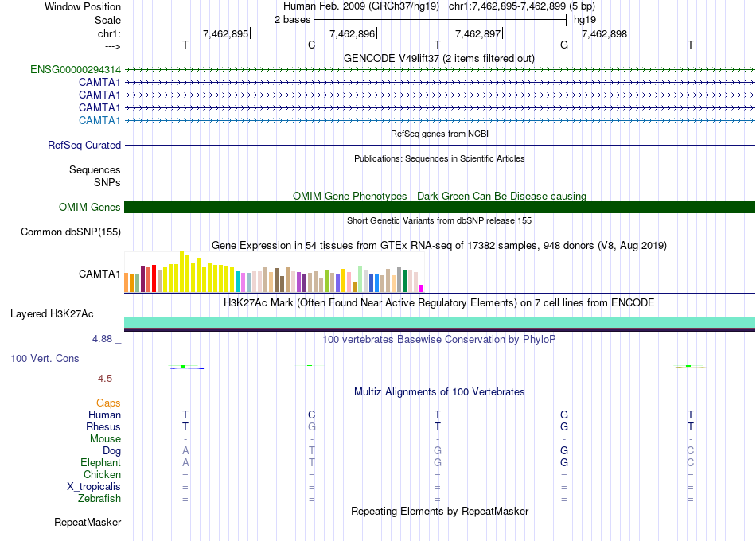Click Repeating Elements by RepeatMasker title
756x541 pixels.
[440, 511]
